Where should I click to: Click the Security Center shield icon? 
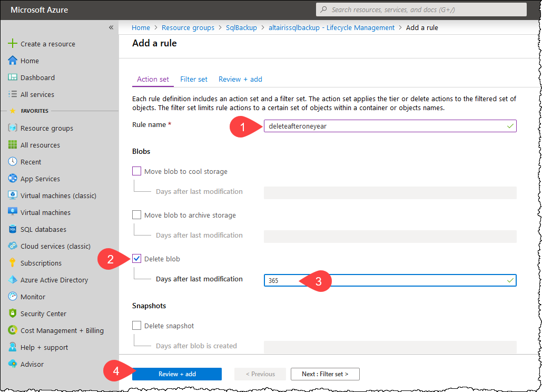[x=13, y=313]
